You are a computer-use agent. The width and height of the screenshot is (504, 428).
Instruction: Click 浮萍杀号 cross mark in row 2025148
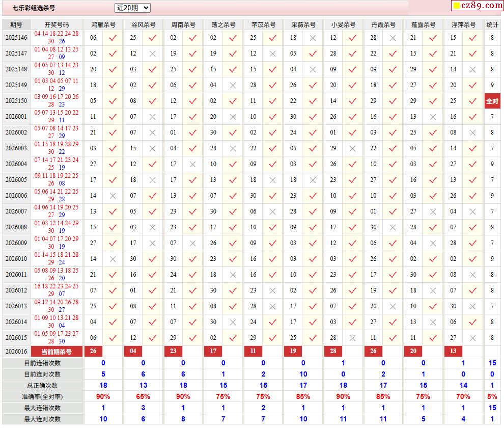pyautogui.click(x=472, y=69)
